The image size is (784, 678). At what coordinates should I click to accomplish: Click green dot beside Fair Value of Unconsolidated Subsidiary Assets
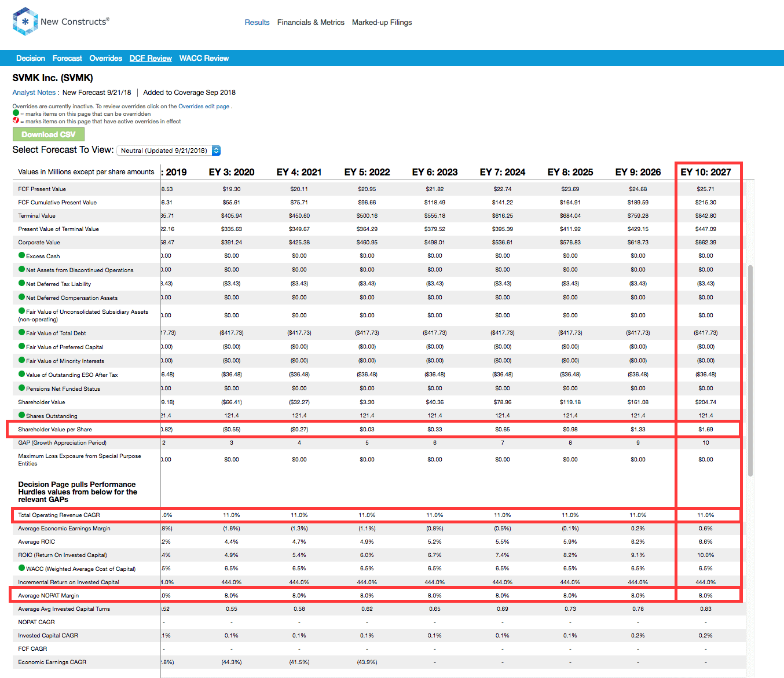21,311
